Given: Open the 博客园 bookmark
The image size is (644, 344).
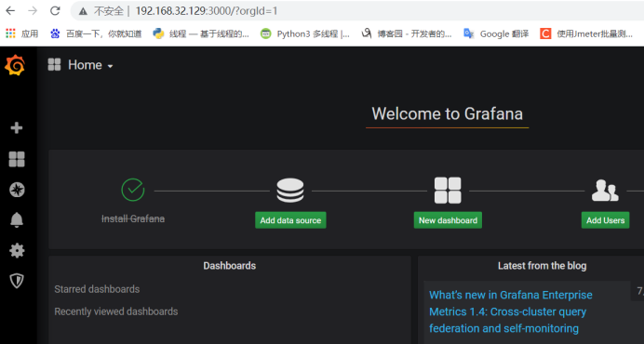Looking at the screenshot, I should pos(407,33).
